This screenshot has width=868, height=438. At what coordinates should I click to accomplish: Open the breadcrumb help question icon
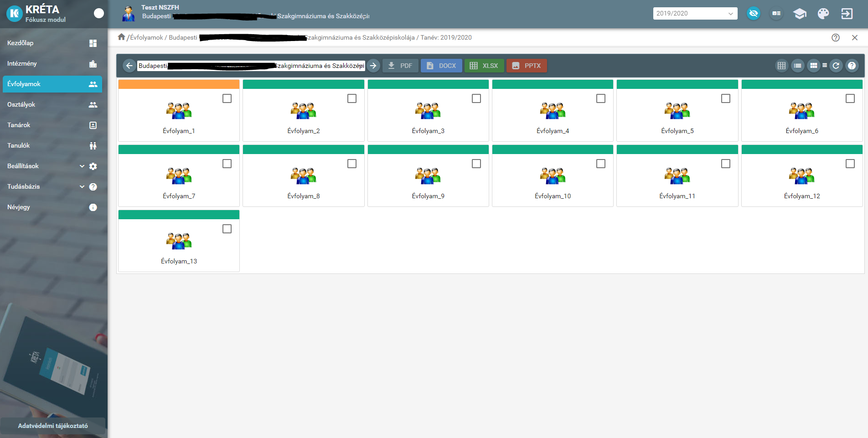(x=836, y=38)
